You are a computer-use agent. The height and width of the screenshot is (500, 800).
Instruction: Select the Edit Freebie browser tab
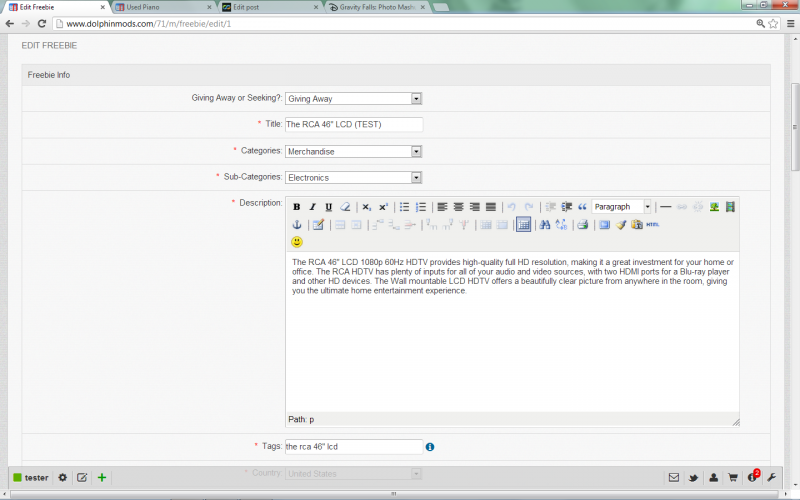pos(56,7)
